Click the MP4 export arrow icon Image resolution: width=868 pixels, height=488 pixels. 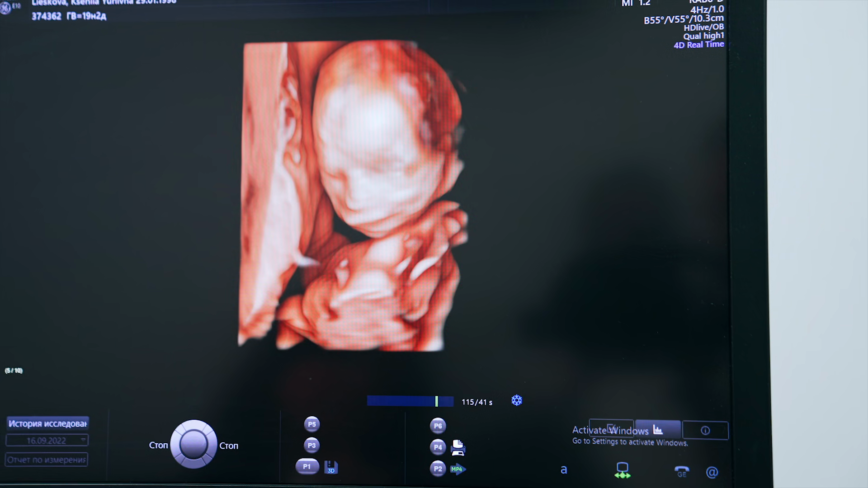pyautogui.click(x=458, y=469)
